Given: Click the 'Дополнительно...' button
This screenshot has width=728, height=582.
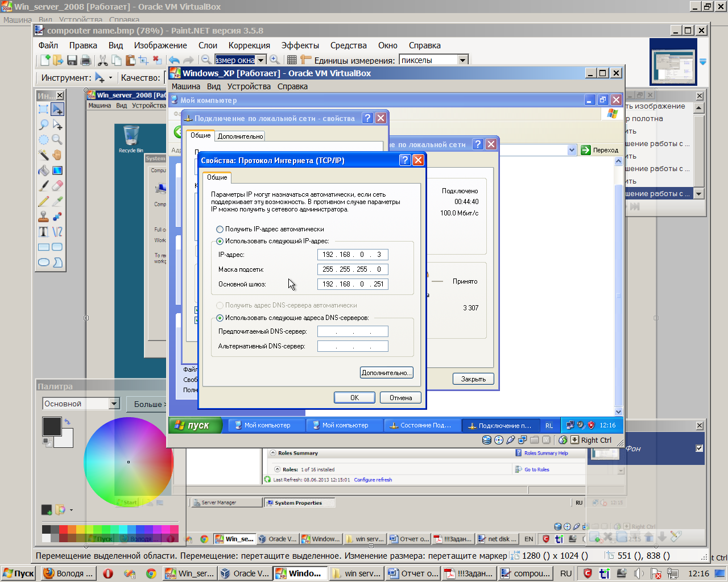Looking at the screenshot, I should (x=386, y=373).
